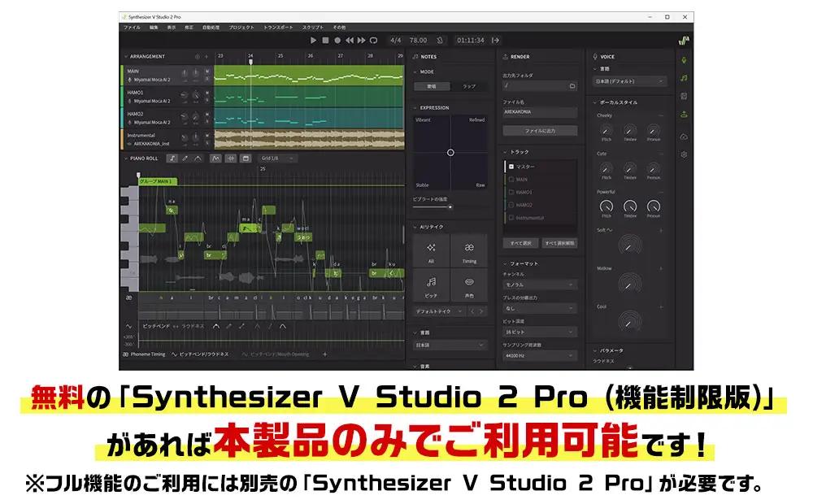813x504 pixels.
Task: Browse output folder with the folder icon
Action: 572,86
